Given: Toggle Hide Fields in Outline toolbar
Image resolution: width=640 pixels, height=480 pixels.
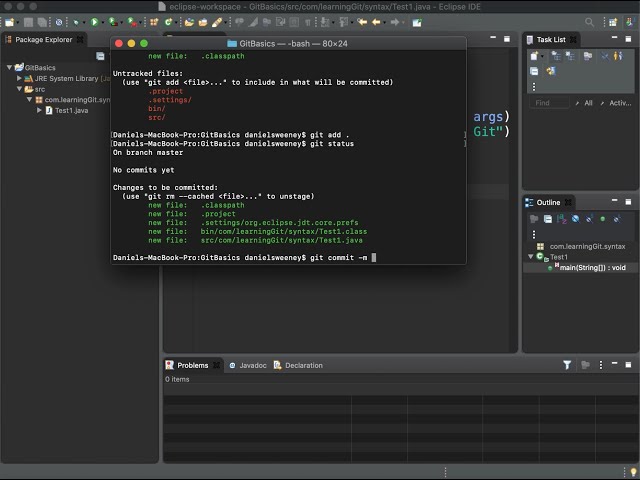Looking at the screenshot, I should click(576, 219).
